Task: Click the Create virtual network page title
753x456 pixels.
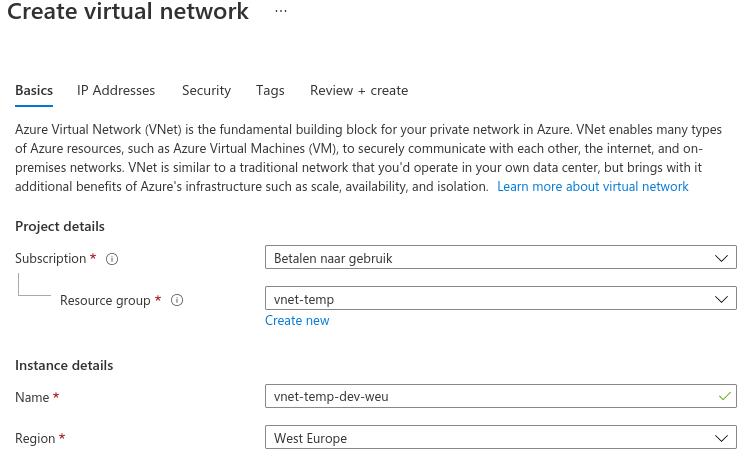Action: [x=128, y=13]
